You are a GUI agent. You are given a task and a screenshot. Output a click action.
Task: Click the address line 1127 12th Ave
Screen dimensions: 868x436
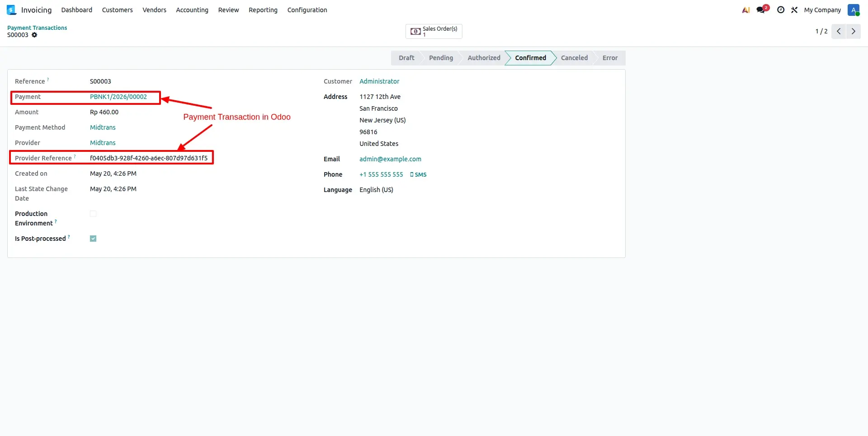pos(380,97)
